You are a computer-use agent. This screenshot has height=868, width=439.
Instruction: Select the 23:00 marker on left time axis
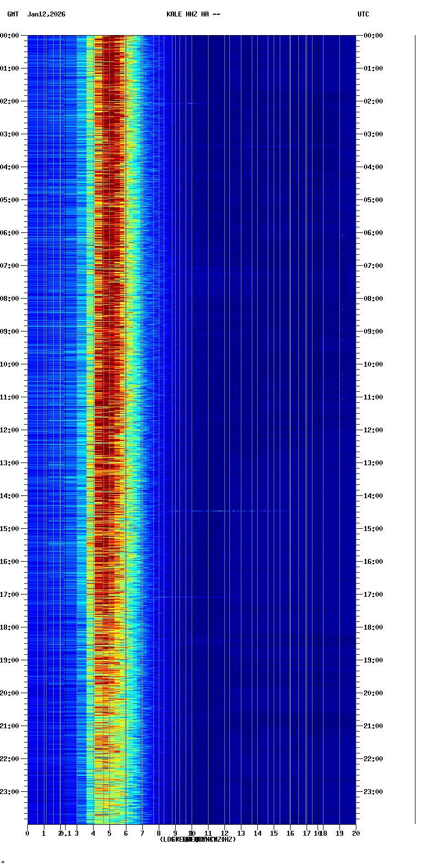(x=10, y=792)
